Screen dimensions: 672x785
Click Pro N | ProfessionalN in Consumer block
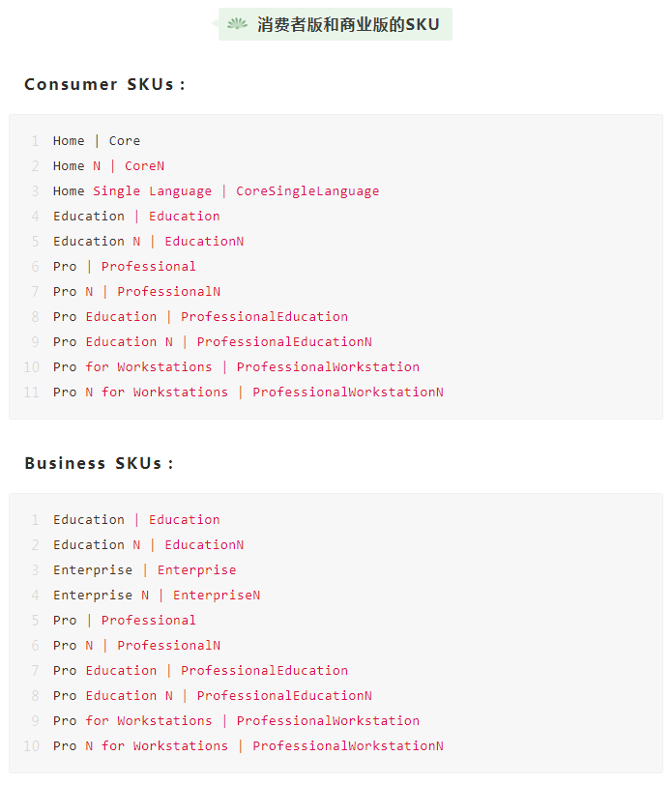point(136,291)
